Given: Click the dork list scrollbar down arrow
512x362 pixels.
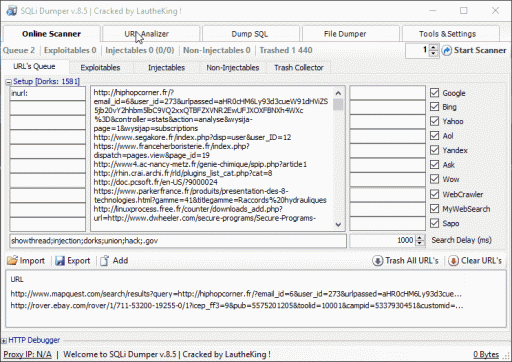Looking at the screenshot, I should 338,224.
